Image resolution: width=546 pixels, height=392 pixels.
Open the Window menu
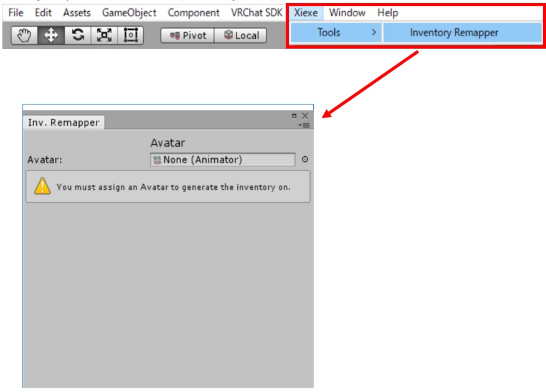347,12
